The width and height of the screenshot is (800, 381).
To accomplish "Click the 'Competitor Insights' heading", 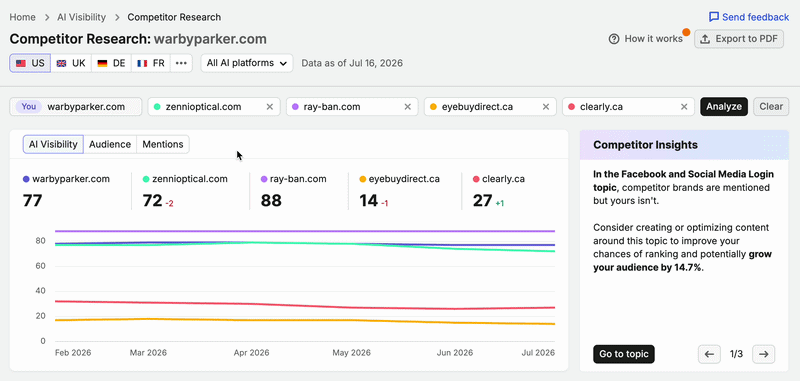I will point(645,145).
